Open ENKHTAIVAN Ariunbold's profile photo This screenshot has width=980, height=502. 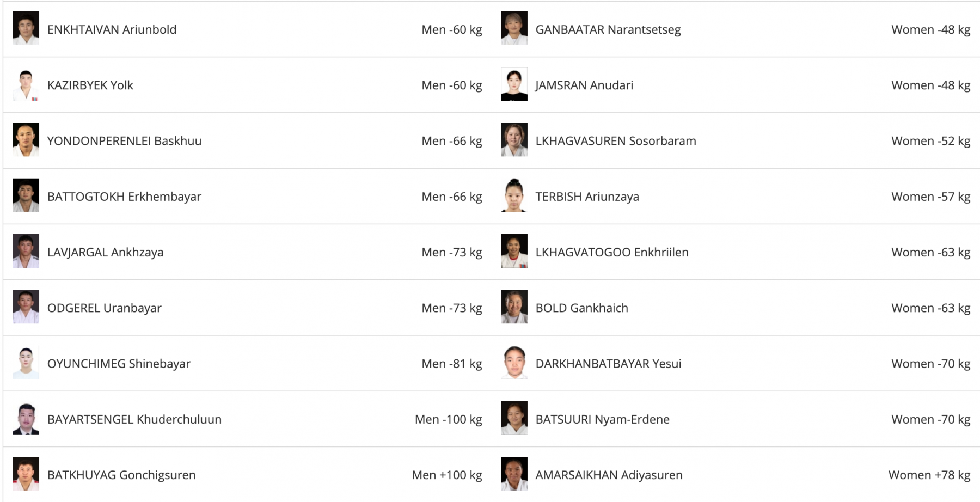pyautogui.click(x=26, y=29)
